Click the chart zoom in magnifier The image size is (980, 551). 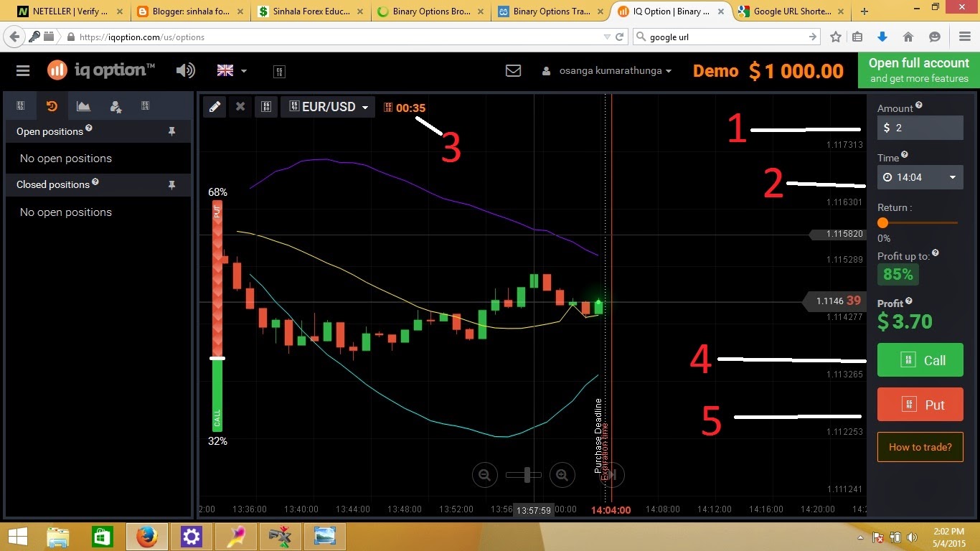562,475
